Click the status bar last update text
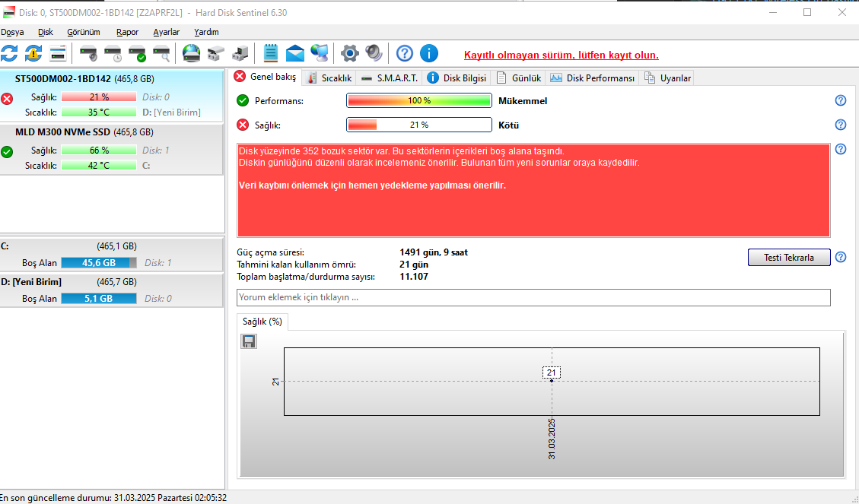Image resolution: width=859 pixels, height=504 pixels. tap(113, 497)
